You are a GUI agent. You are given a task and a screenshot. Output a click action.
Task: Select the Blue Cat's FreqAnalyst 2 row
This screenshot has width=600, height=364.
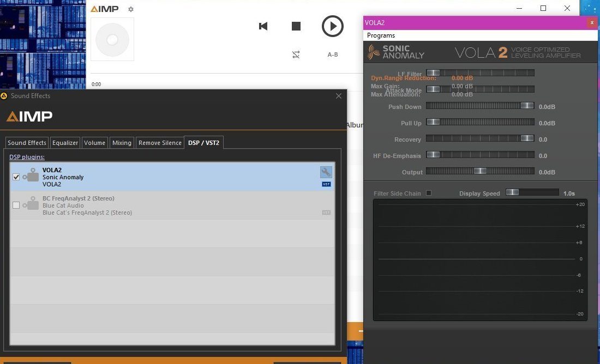(x=172, y=205)
